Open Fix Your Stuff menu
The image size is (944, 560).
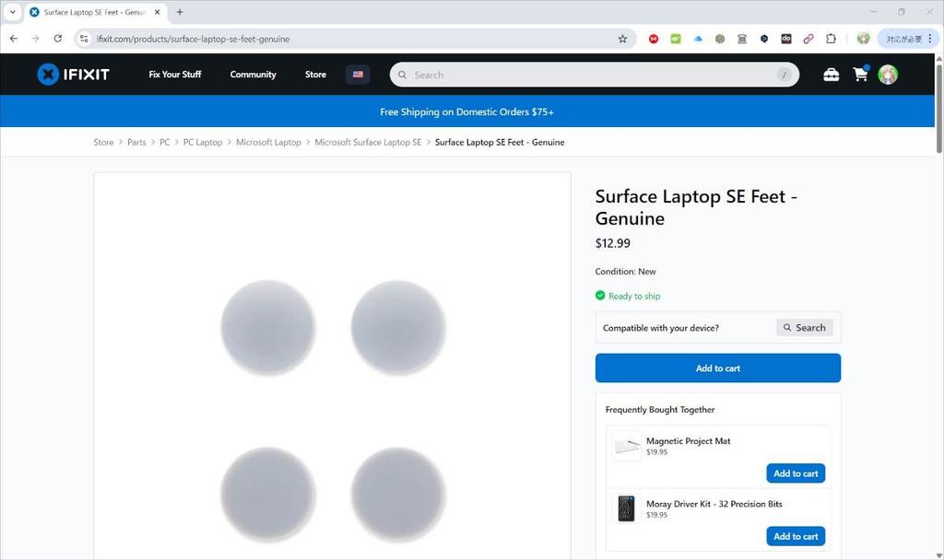(175, 75)
